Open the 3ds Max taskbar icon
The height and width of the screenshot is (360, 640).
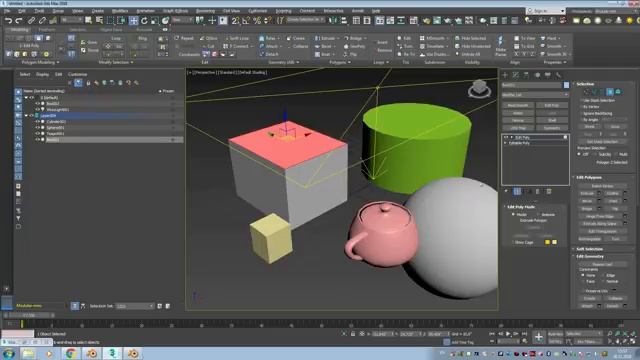point(112,353)
